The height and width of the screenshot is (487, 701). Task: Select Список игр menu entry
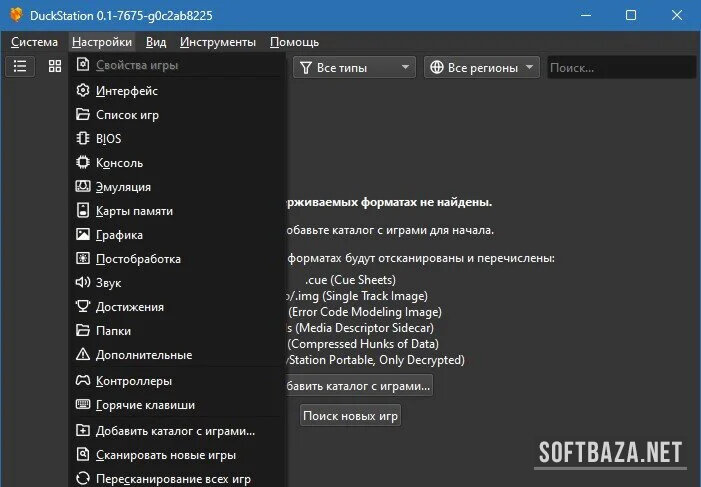(177, 114)
